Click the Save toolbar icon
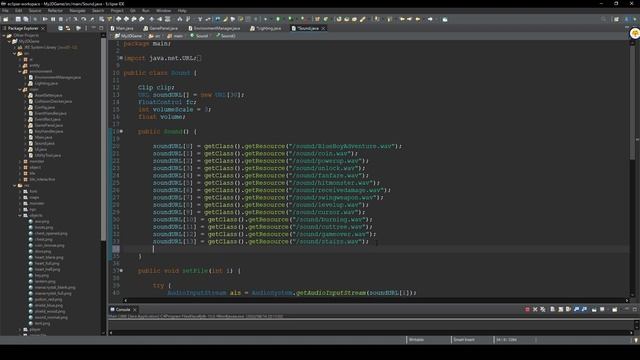 [18, 19]
